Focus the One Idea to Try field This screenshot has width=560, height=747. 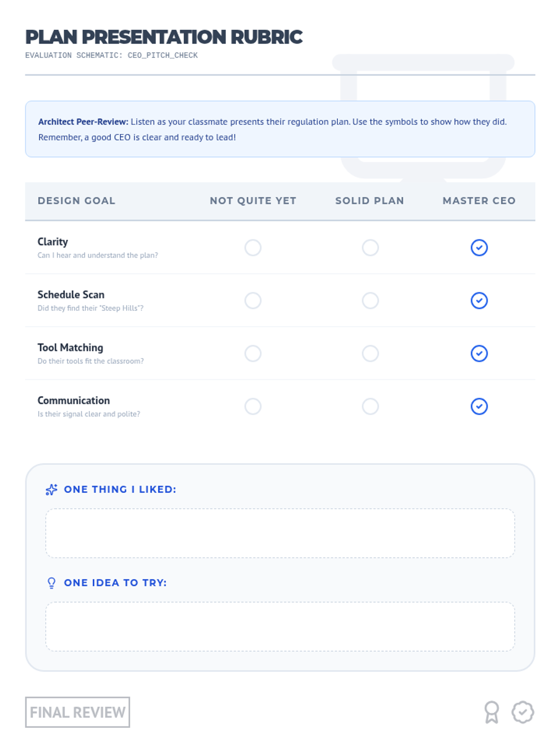coord(280,627)
